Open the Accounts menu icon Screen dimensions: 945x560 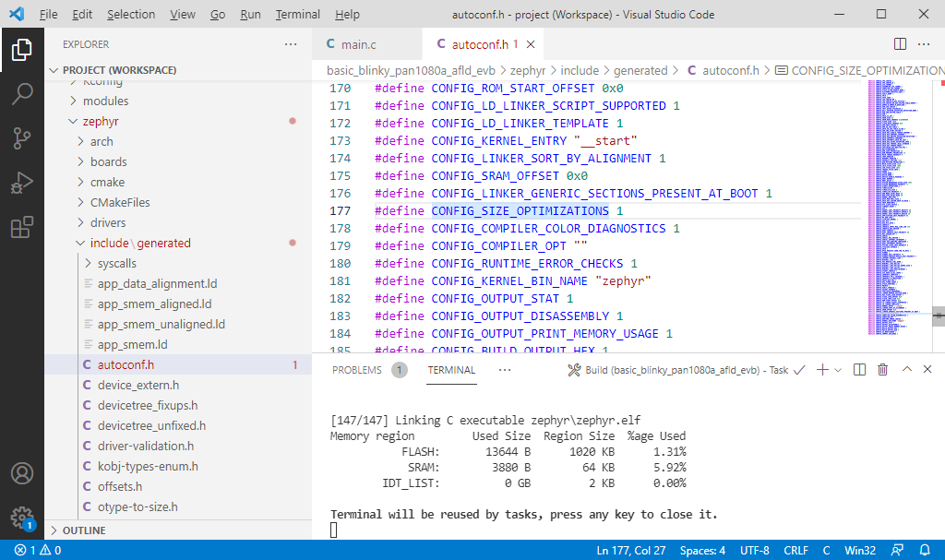pos(22,474)
